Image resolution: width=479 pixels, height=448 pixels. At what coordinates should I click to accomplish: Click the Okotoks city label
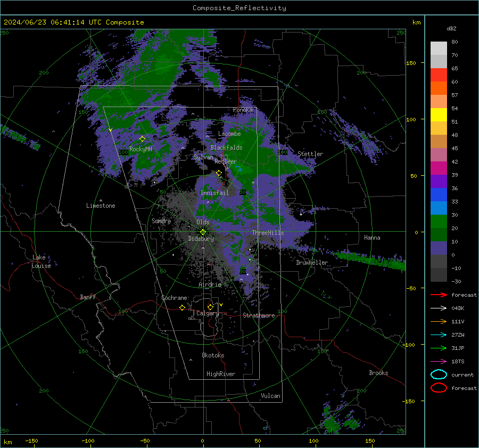coord(213,355)
